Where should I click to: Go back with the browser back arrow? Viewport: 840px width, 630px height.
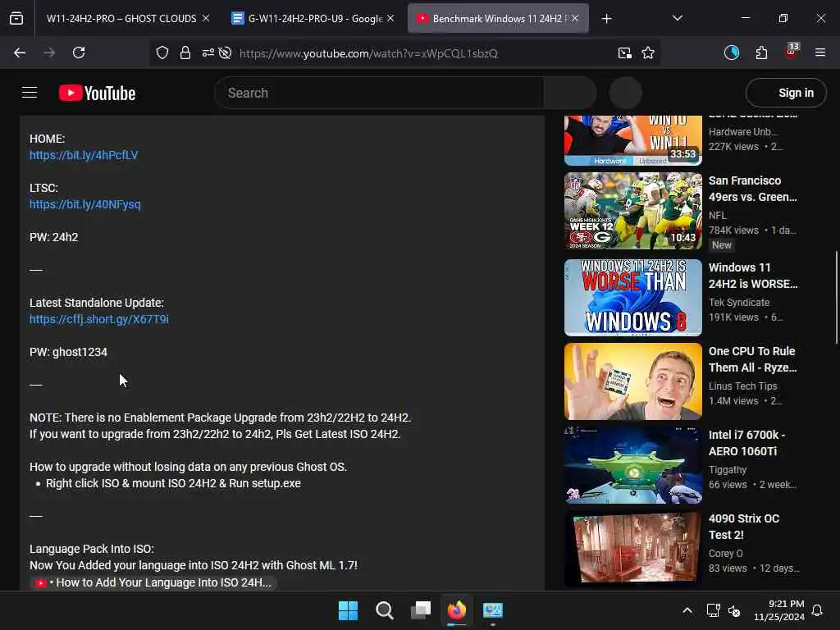tap(20, 52)
